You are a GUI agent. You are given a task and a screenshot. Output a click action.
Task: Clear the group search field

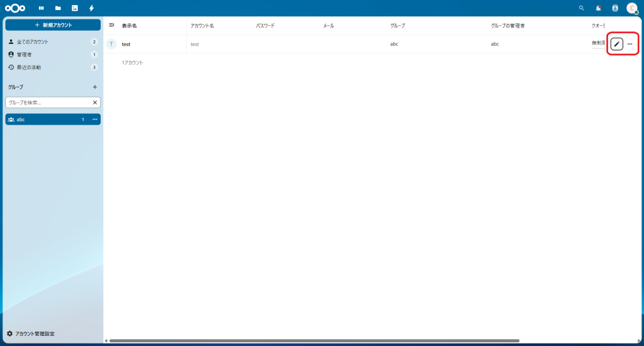click(95, 102)
